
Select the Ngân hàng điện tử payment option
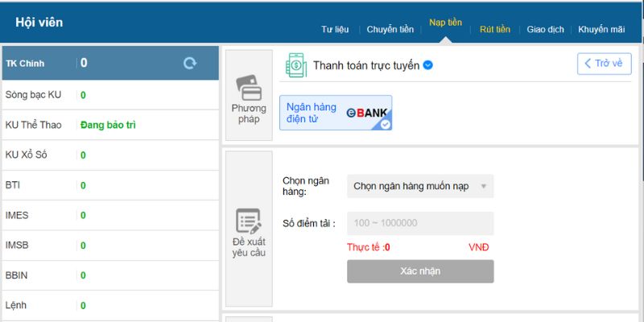335,113
